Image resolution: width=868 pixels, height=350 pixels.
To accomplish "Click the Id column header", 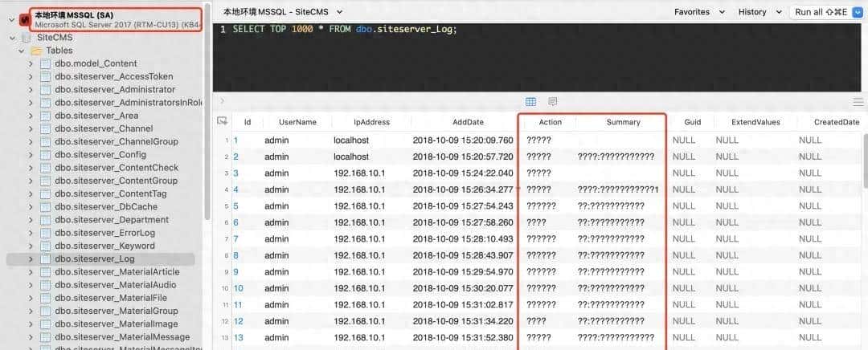I will (248, 122).
